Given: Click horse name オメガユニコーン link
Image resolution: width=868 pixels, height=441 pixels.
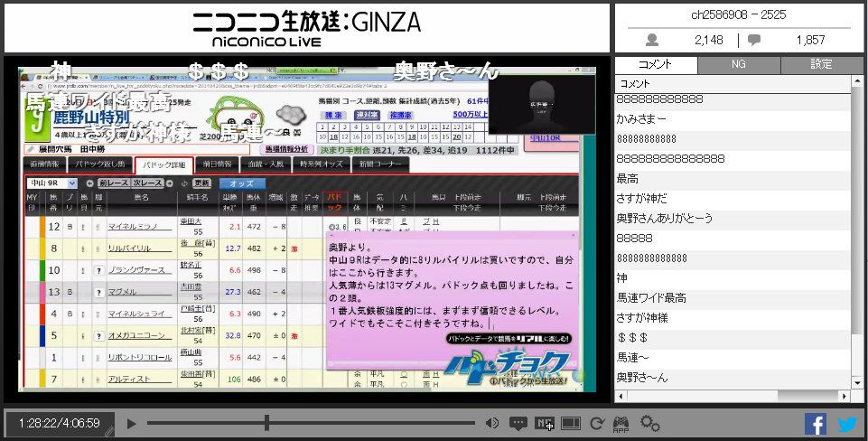Looking at the screenshot, I should pyautogui.click(x=136, y=336).
